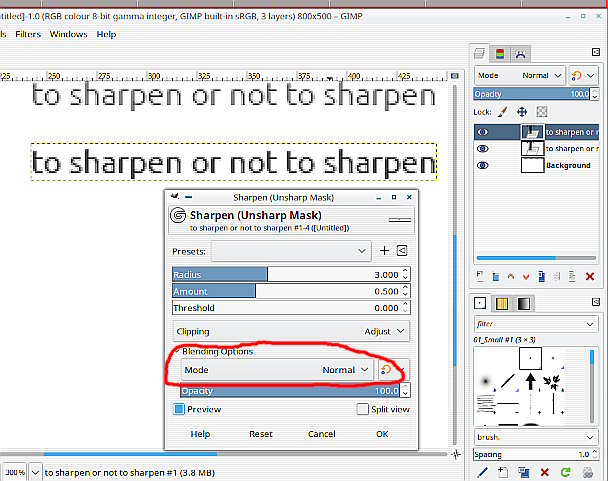Lower the selected layer one step
This screenshot has height=481, width=608.
526,276
